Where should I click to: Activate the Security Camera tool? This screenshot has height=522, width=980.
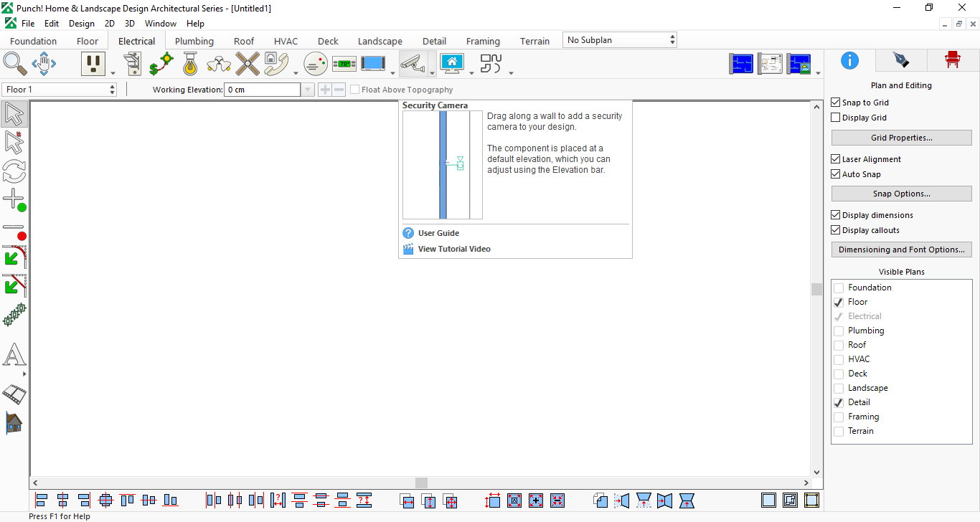[412, 64]
